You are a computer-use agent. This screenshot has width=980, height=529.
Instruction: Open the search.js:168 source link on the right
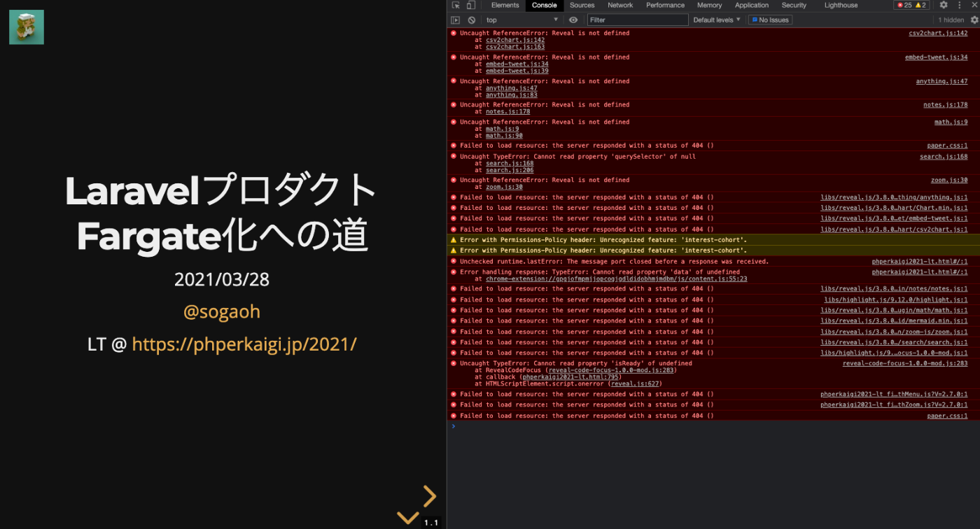click(x=944, y=157)
